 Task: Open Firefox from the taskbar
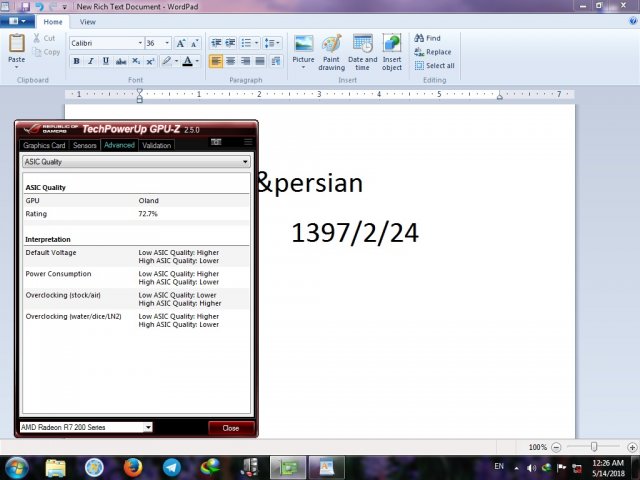click(134, 467)
